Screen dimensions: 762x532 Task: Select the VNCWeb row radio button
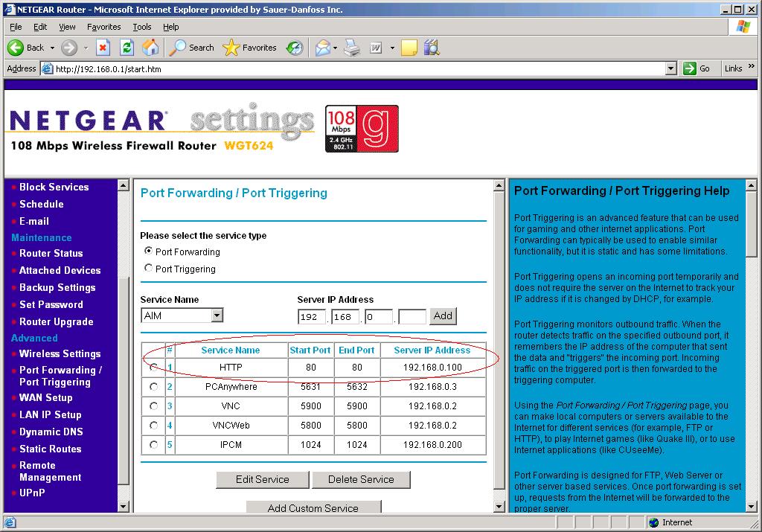153,426
